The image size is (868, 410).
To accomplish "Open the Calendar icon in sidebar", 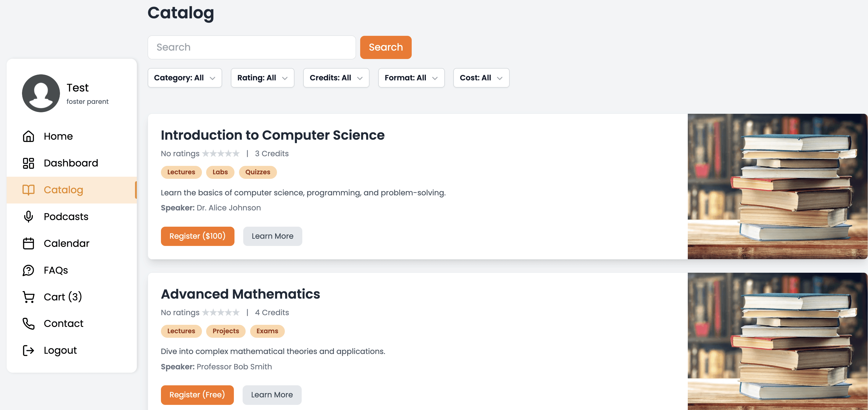I will [x=29, y=243].
